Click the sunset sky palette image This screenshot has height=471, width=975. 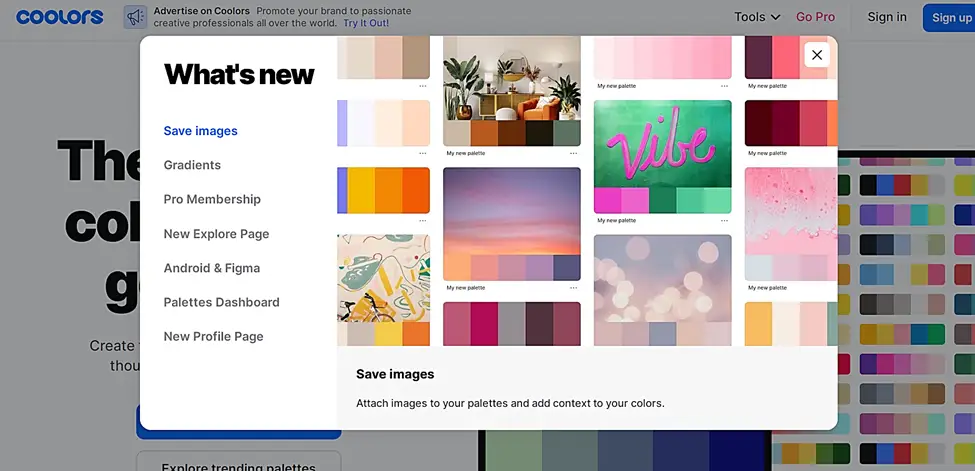point(512,211)
